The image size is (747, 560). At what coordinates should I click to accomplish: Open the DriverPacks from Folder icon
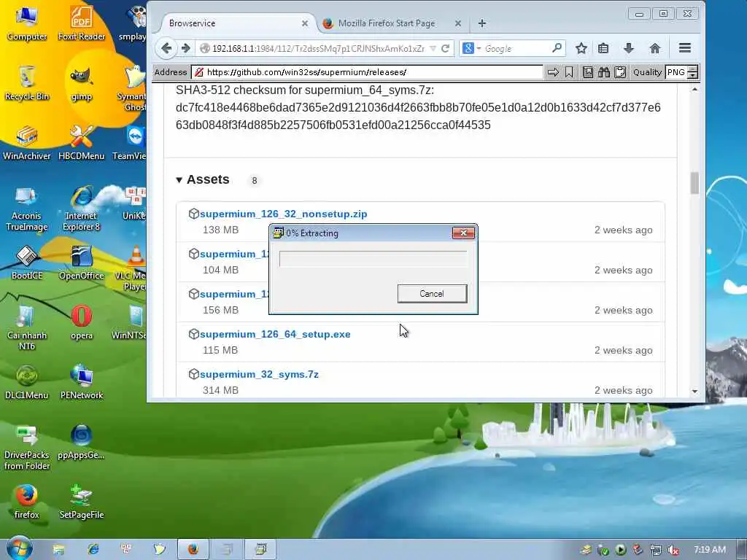click(x=27, y=448)
